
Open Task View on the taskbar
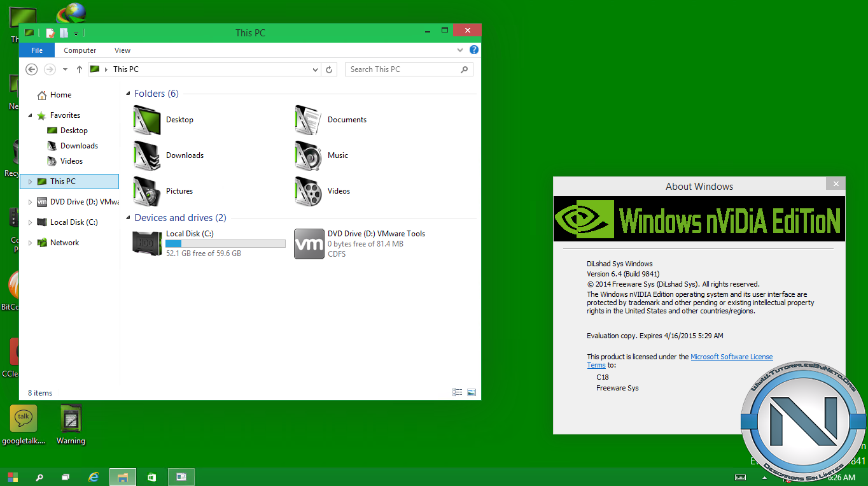pos(66,476)
